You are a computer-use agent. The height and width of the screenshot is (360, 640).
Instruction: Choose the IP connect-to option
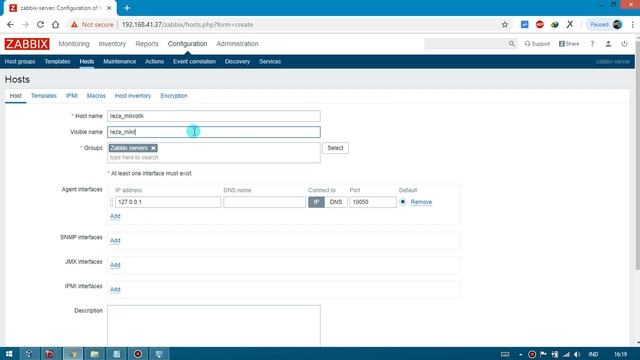tap(316, 202)
